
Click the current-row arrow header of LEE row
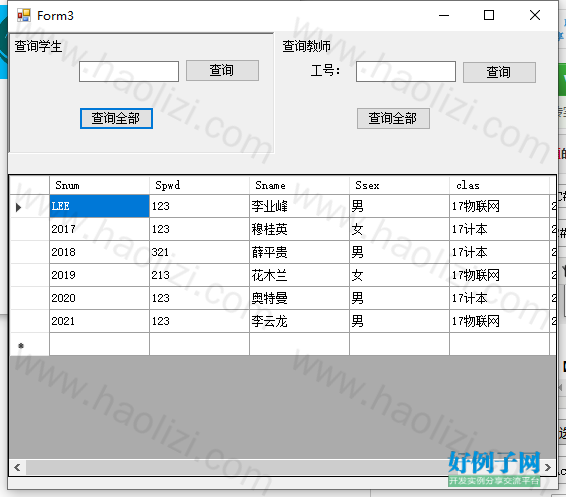tap(30, 206)
